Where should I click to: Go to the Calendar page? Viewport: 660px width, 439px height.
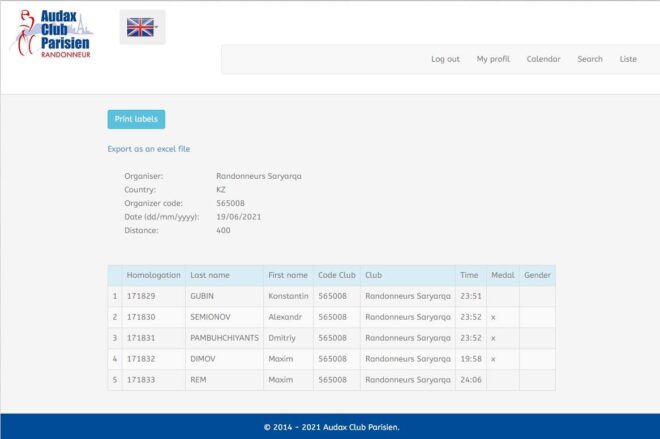click(543, 59)
